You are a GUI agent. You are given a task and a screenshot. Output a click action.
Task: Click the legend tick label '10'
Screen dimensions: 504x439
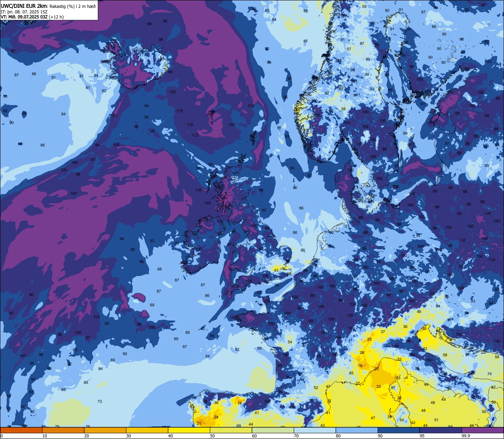point(44,435)
